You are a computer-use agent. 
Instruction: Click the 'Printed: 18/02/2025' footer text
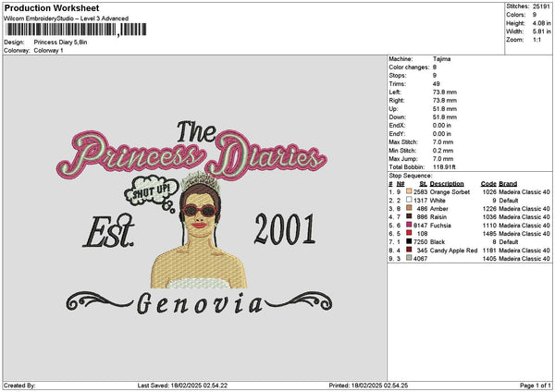tap(368, 386)
